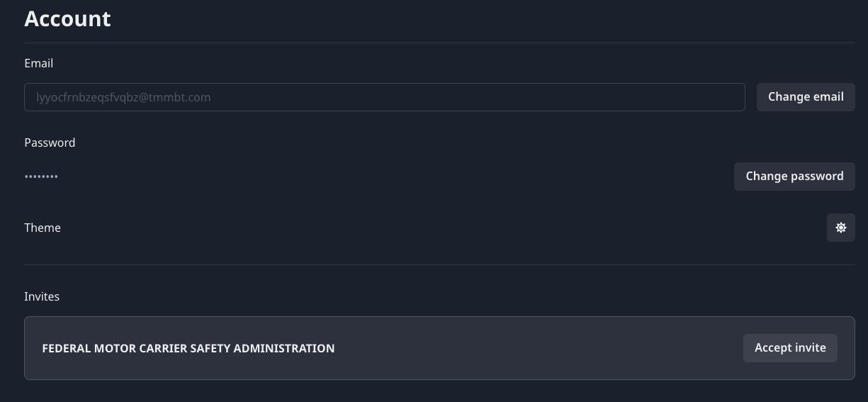Click the word invite in Accept invite
Screen dimensions: 868x402
[x=811, y=348]
